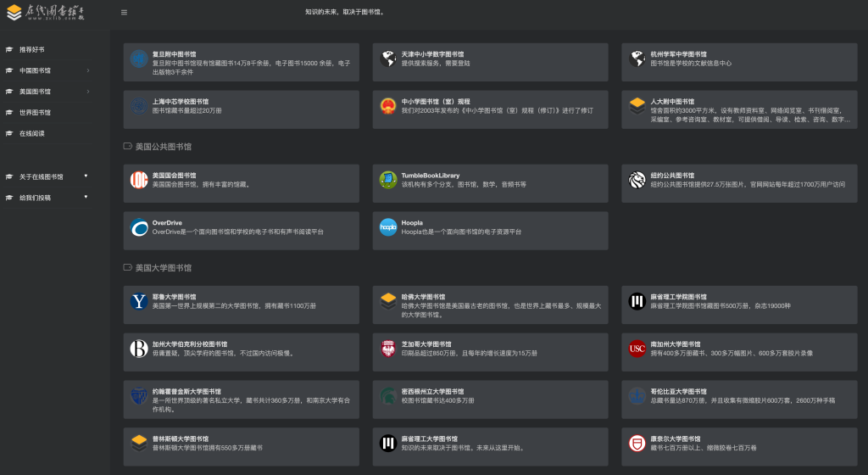Open 世界图书馆 in the sidebar
868x475 pixels.
tap(35, 112)
